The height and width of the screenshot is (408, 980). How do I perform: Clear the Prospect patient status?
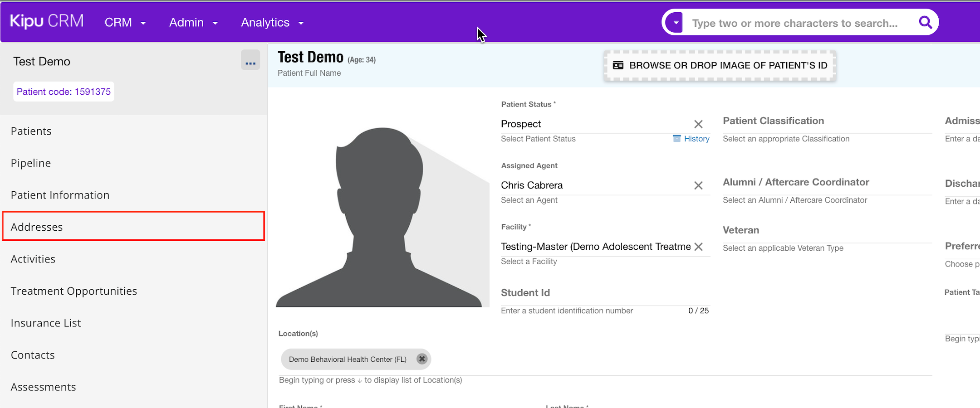pos(698,124)
